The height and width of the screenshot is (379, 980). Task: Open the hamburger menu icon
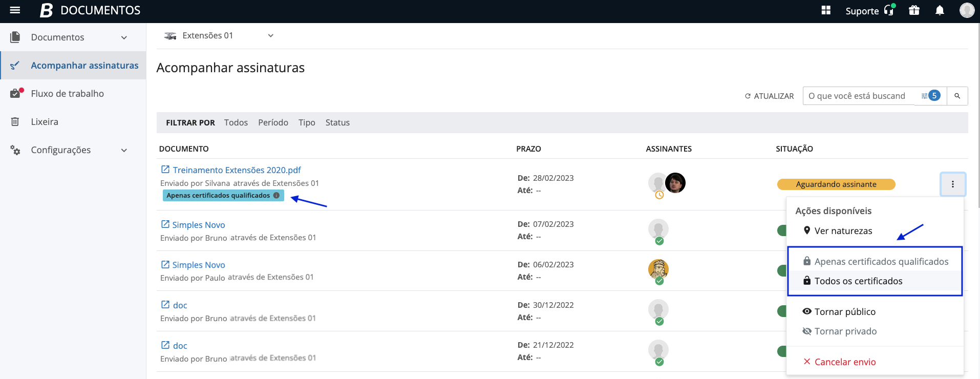(15, 10)
